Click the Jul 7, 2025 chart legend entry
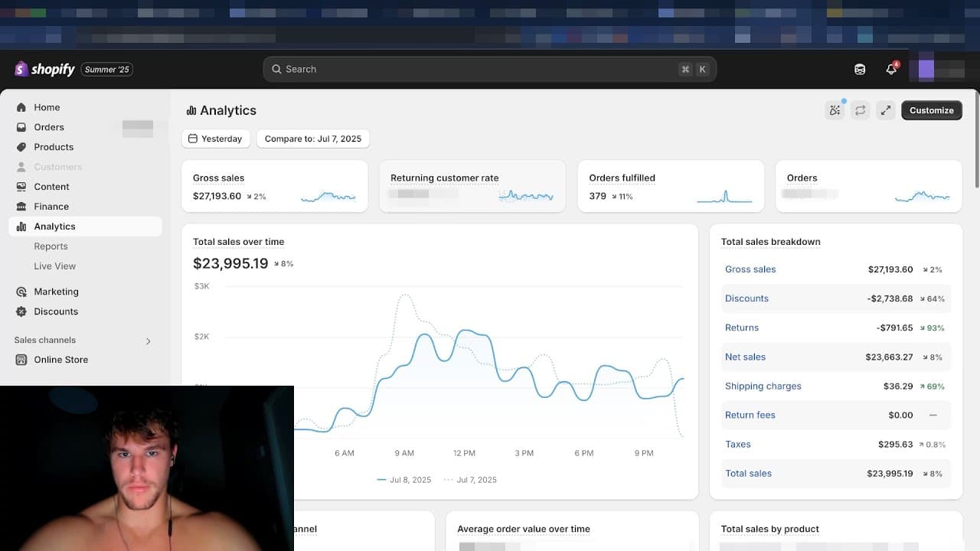This screenshot has height=551, width=980. click(x=470, y=480)
